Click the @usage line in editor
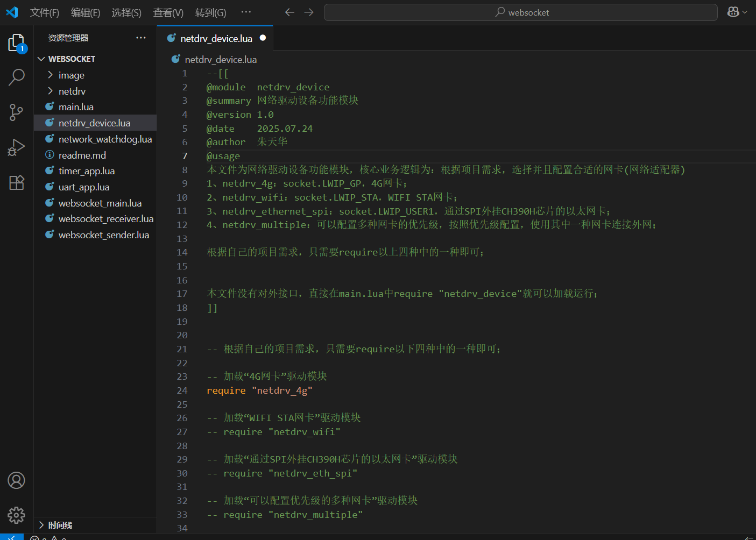Viewport: 756px width, 540px height. pos(223,156)
